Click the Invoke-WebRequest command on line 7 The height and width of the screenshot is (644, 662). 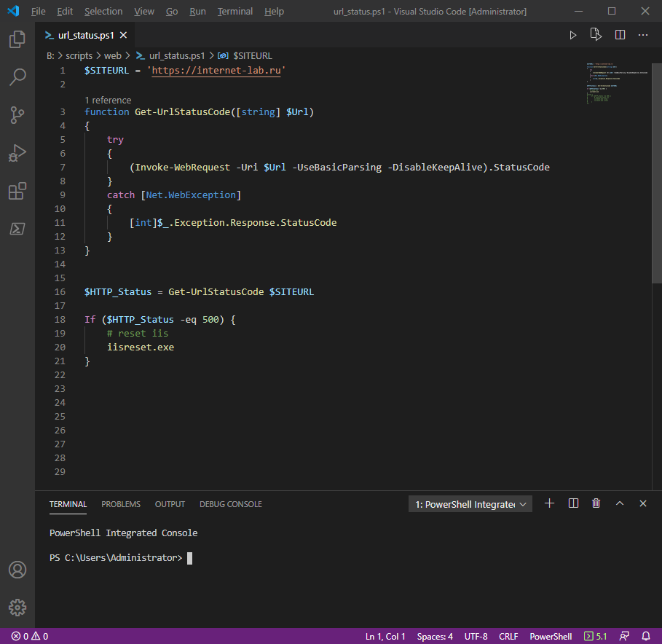[182, 168]
